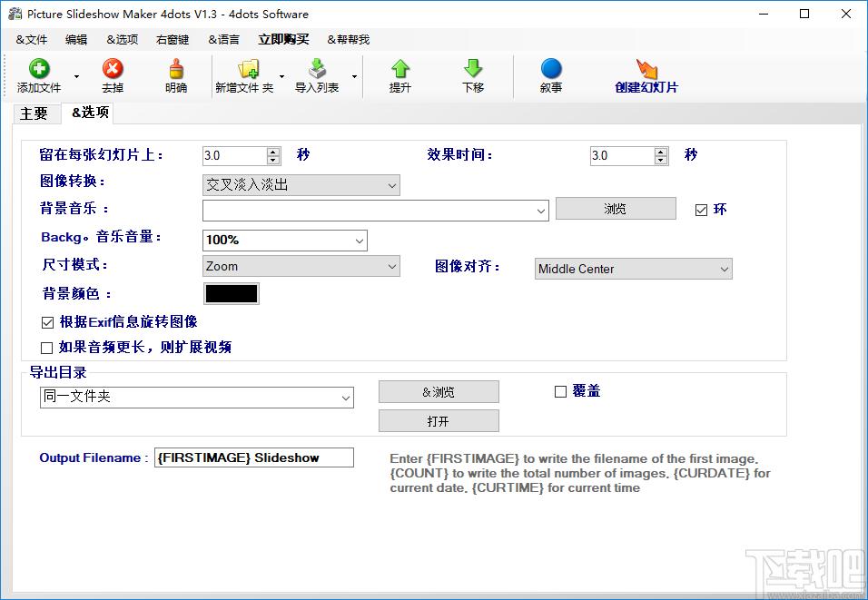Screen dimensions: 868x600
Task: Decrease 留在每张幻灯片上 duration with down arrow
Action: pos(273,161)
